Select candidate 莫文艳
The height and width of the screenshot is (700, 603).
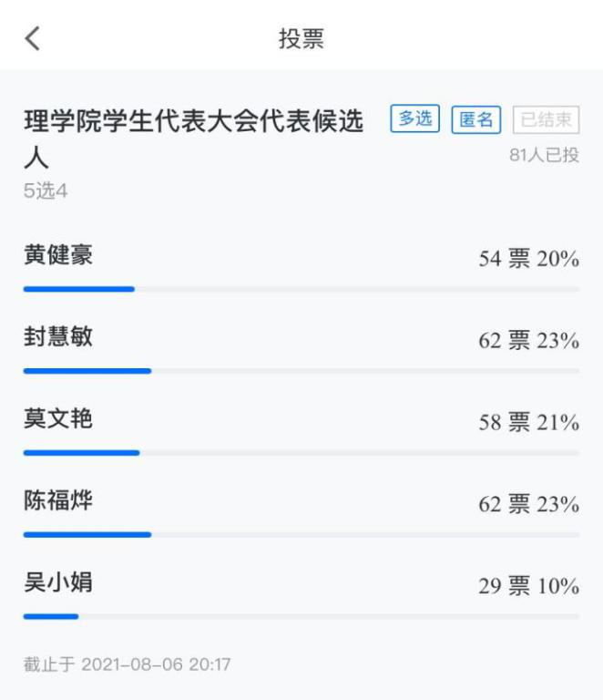[x=58, y=419]
